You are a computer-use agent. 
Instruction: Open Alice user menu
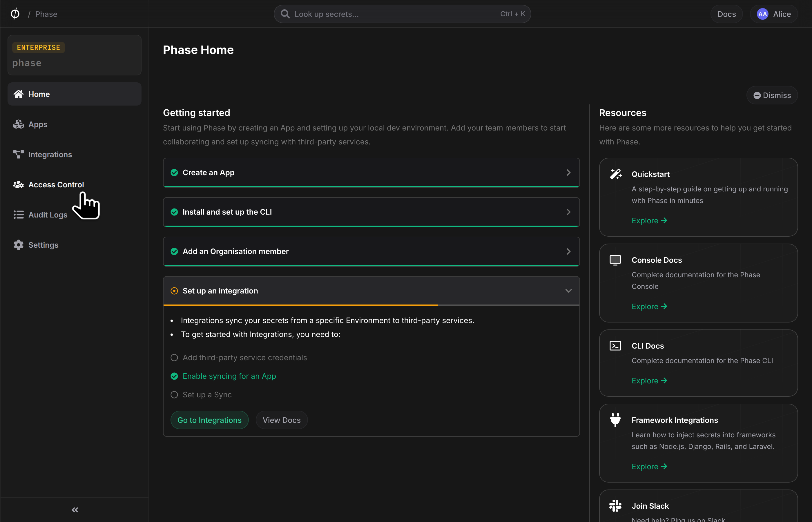774,14
